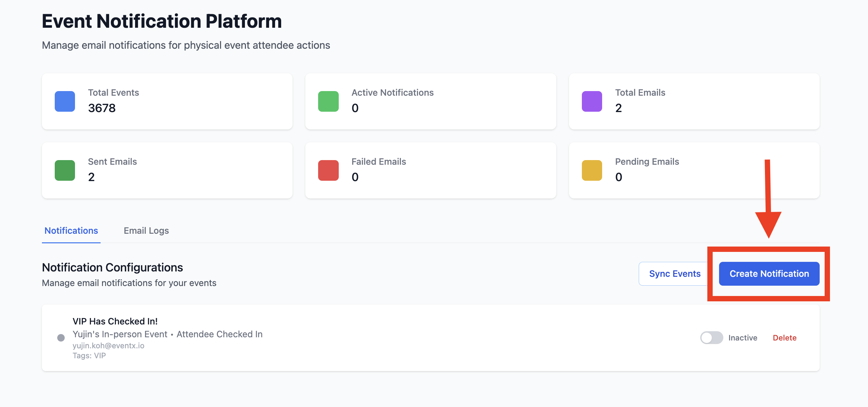The height and width of the screenshot is (407, 868).
Task: Click the Total Events count 3678
Action: click(x=102, y=108)
